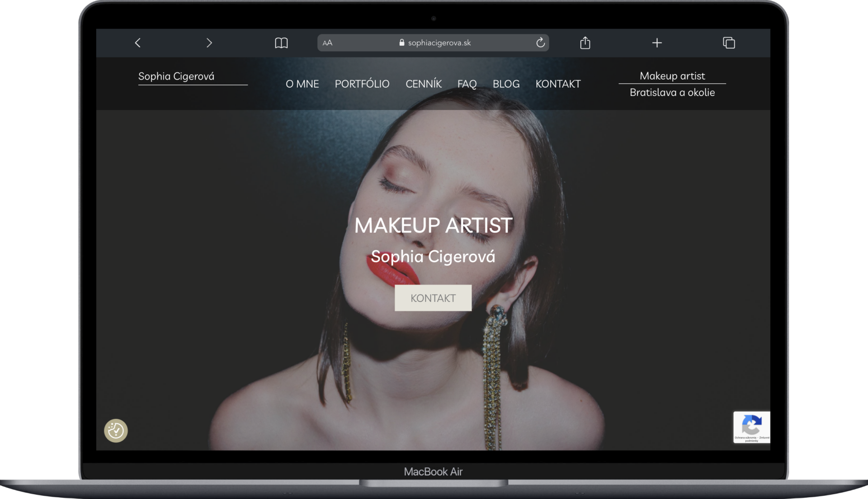Go back with the browser back arrow
This screenshot has height=499, width=868.
[x=138, y=43]
